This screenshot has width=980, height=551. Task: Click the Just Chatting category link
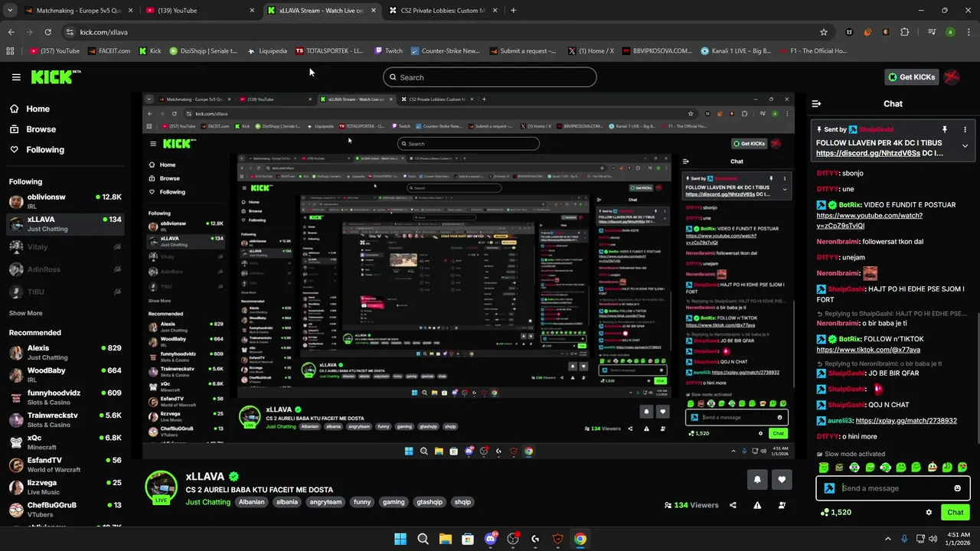208,502
